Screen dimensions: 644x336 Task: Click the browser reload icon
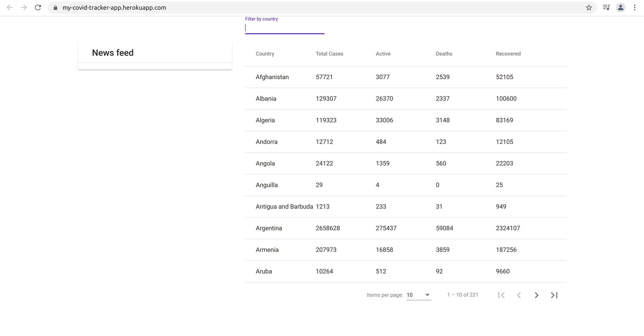pyautogui.click(x=38, y=7)
